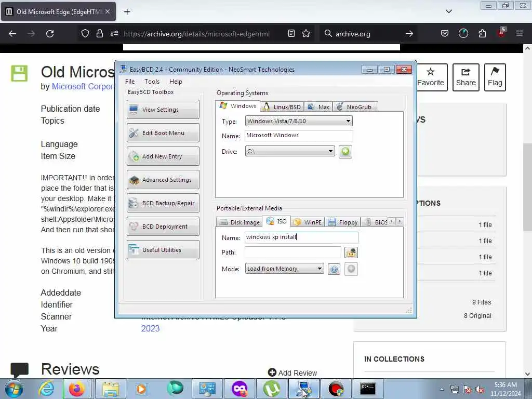This screenshot has width=532, height=399.
Task: Click the ISO Path input field
Action: point(293,252)
